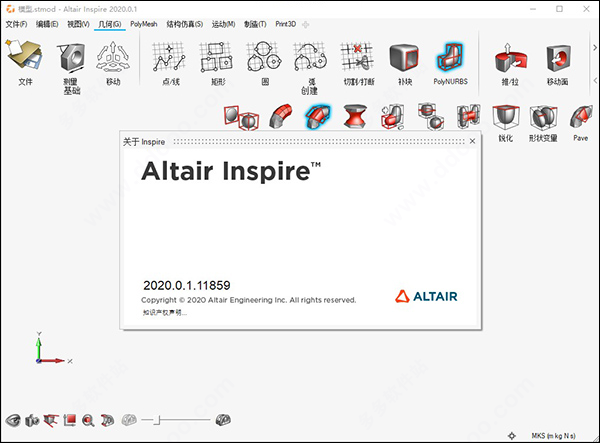Close the 关于 Inspire dialog
This screenshot has height=443, width=600.
point(473,141)
